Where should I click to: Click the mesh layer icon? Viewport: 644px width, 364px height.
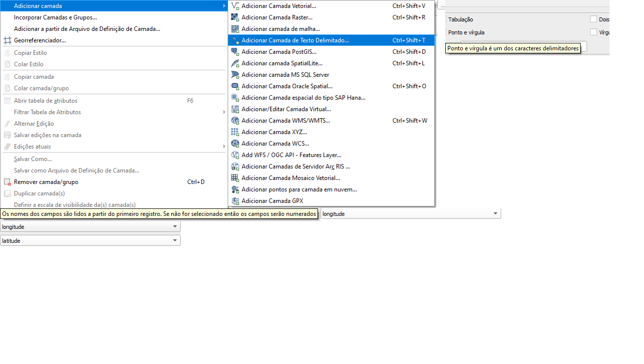click(x=235, y=29)
